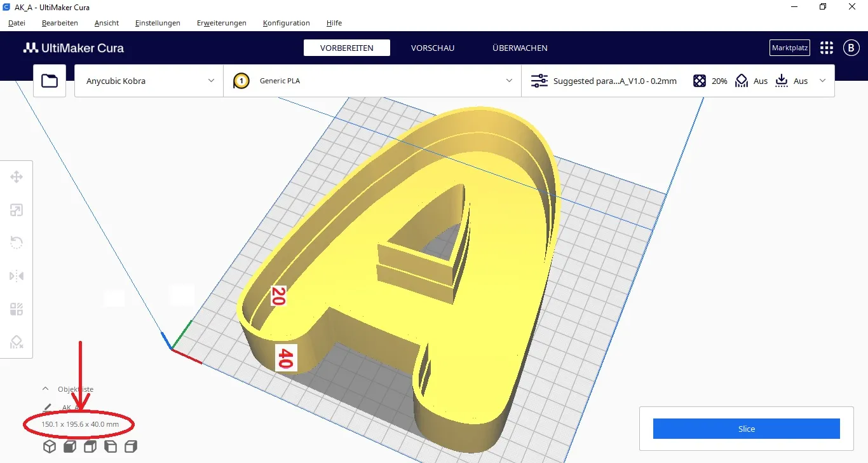Expand the Generic PLA material dropdown
The image size is (868, 463).
tap(372, 81)
